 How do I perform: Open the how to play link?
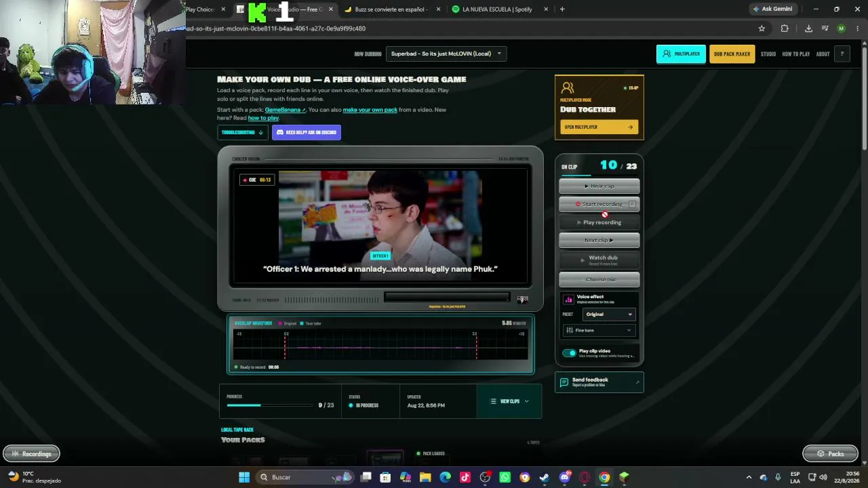coord(263,118)
